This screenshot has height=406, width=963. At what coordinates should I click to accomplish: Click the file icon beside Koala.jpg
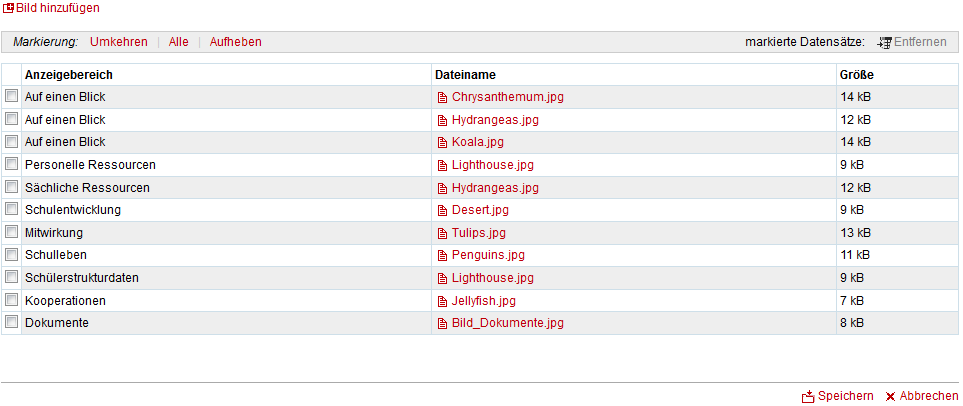442,143
